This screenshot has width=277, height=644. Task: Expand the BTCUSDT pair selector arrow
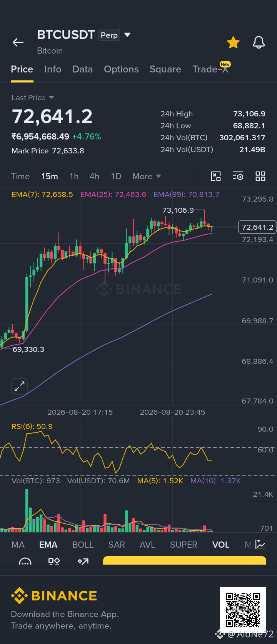click(127, 35)
